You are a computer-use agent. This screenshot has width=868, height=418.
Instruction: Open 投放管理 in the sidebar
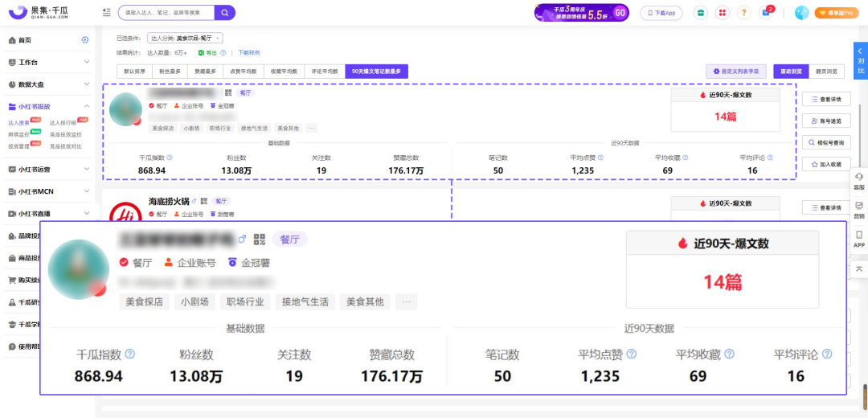point(18,146)
